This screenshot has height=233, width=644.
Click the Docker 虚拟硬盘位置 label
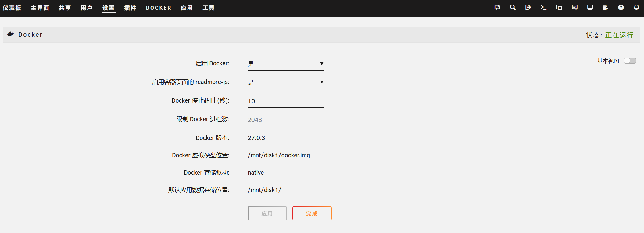[201, 155]
